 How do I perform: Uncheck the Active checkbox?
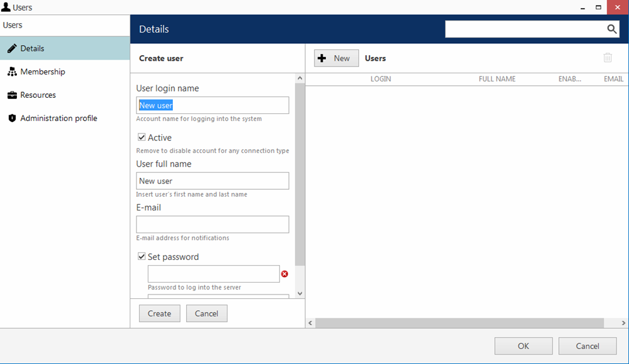142,137
